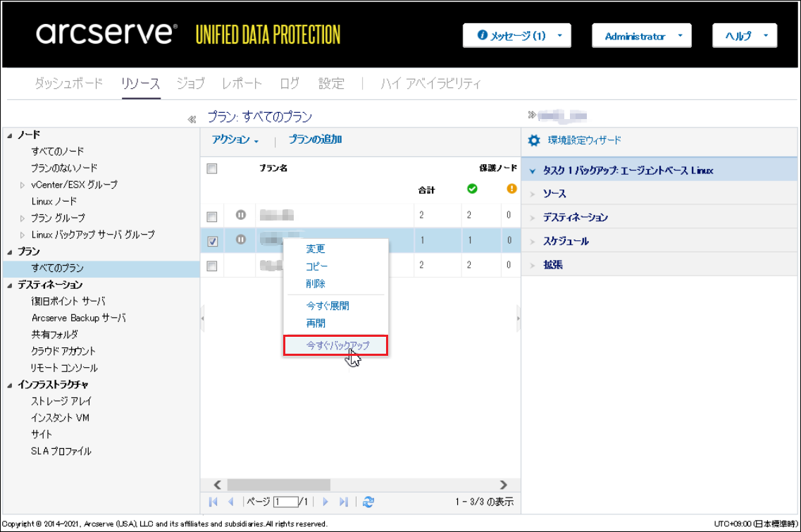Image resolution: width=801 pixels, height=532 pixels.
Task: Select Arcserve Backup サーバ in the tree
Action: [79, 318]
